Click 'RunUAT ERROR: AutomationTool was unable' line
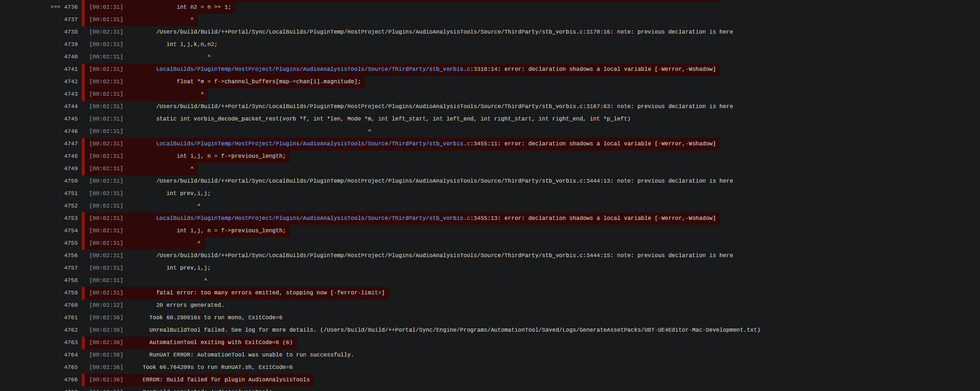The image size is (980, 391). pos(252,355)
